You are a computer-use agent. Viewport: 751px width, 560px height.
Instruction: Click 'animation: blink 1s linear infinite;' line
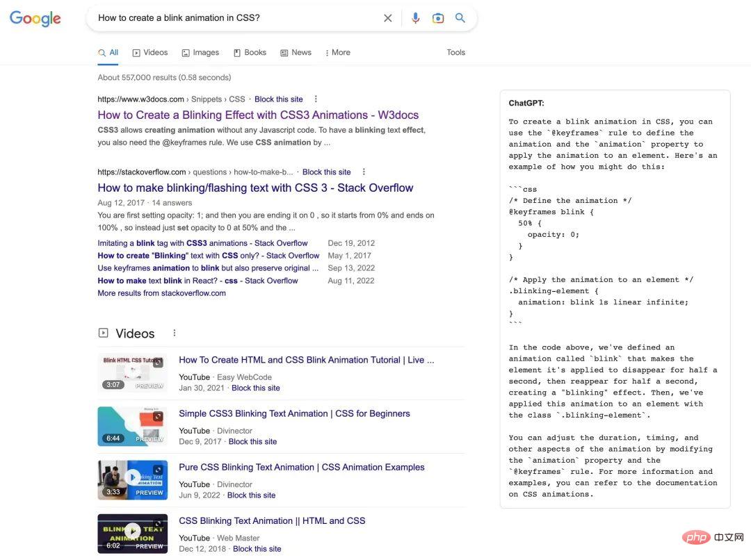(x=603, y=302)
